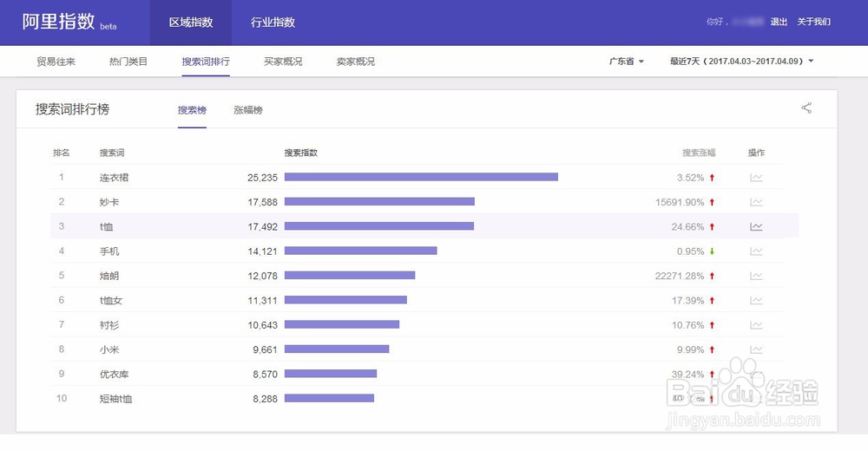Click growth value 9.99%
The height and width of the screenshot is (450, 868).
[x=690, y=350]
